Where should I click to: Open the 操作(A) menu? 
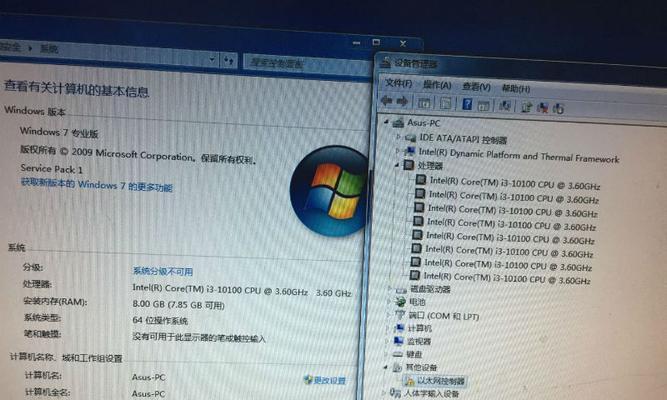pos(437,85)
